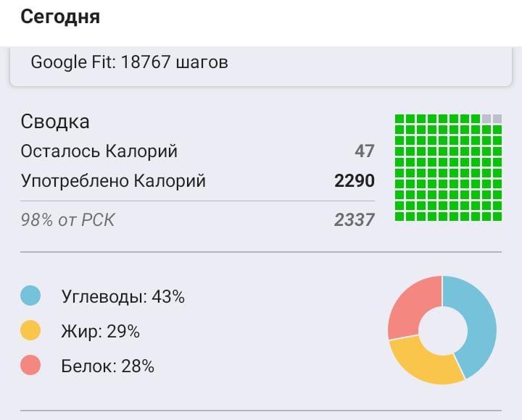The height and width of the screenshot is (420, 522).
Task: Tap the yellow Жир legend dot
Action: [x=30, y=331]
